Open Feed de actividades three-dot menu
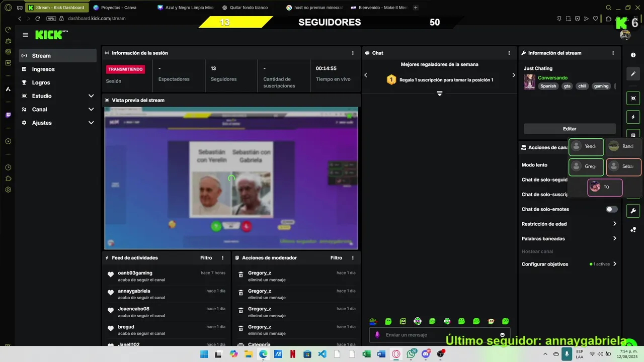The width and height of the screenshot is (644, 362). pos(223,258)
